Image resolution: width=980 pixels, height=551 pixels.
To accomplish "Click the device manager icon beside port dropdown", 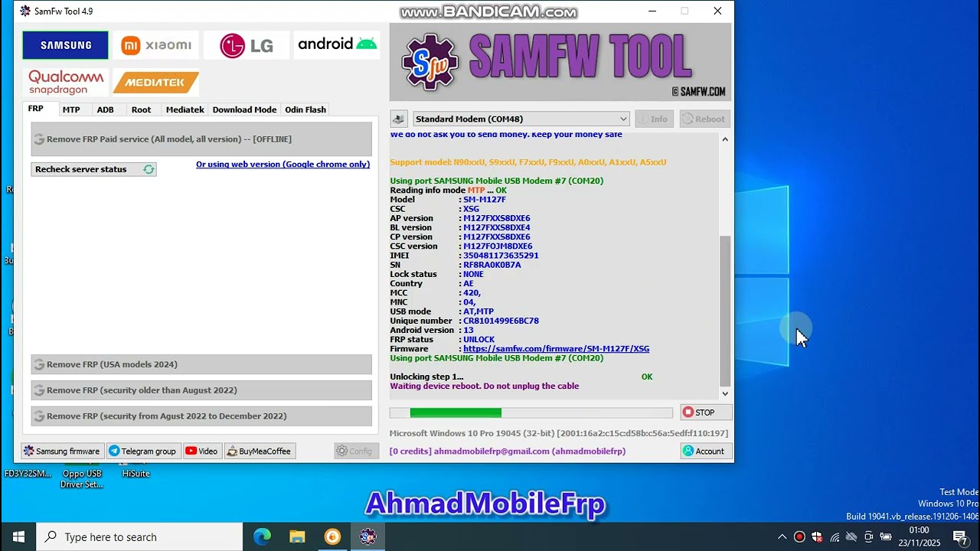I will click(398, 119).
